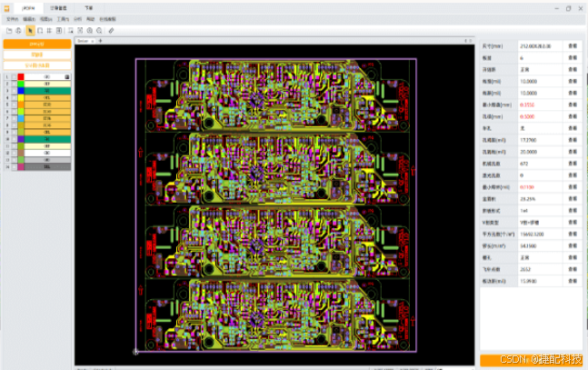Viewport: 588px width, 370px height.
Task: Click the red value 0.3556 in properties
Action: coord(527,105)
